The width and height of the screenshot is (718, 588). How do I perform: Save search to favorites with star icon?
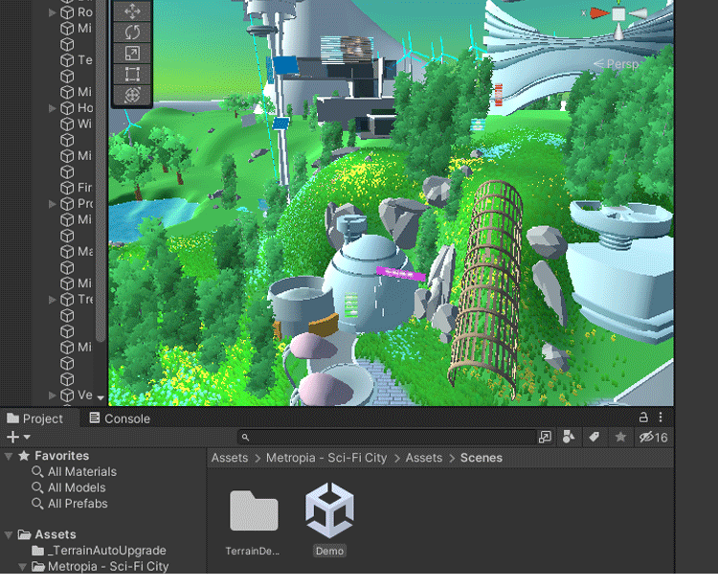click(620, 438)
